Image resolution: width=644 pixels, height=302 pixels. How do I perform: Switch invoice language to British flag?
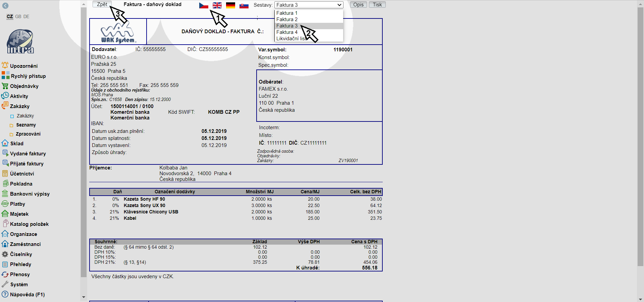217,5
